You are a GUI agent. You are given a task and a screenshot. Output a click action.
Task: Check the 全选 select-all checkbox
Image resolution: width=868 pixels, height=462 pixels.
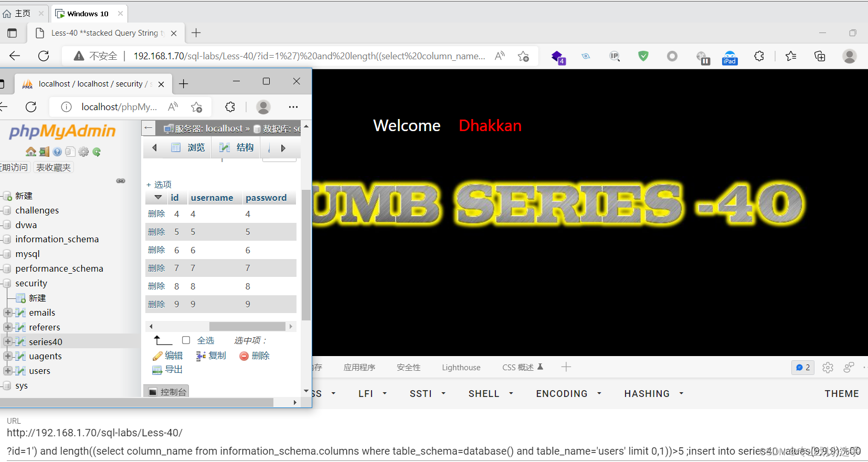(186, 340)
